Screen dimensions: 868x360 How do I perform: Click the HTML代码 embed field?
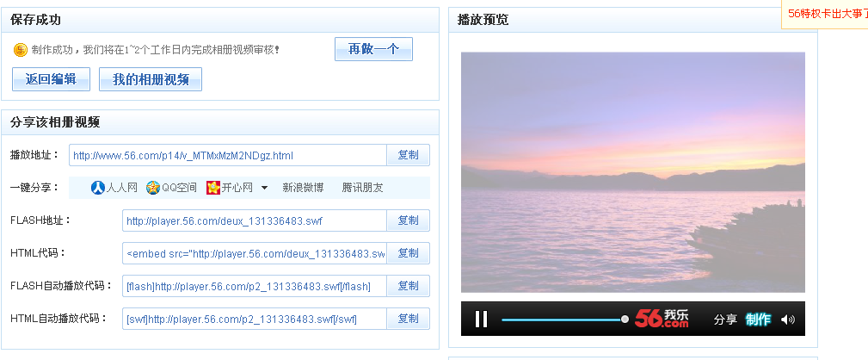[254, 253]
